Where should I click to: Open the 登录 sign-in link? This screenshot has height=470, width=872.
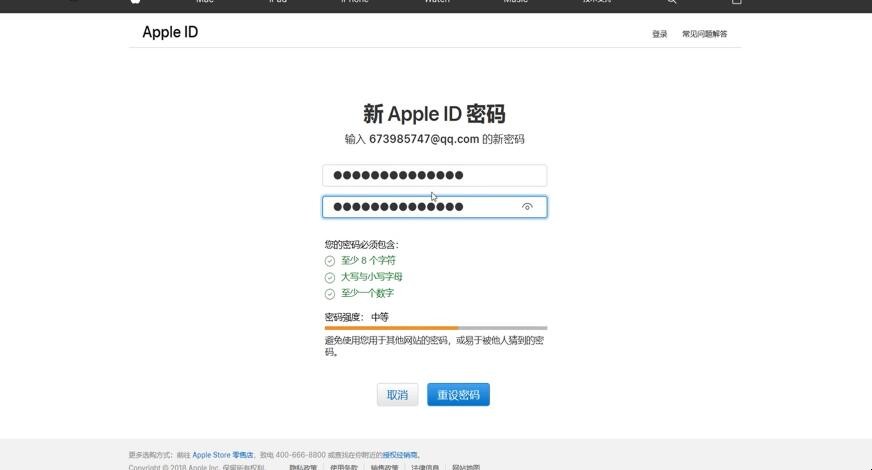[660, 34]
